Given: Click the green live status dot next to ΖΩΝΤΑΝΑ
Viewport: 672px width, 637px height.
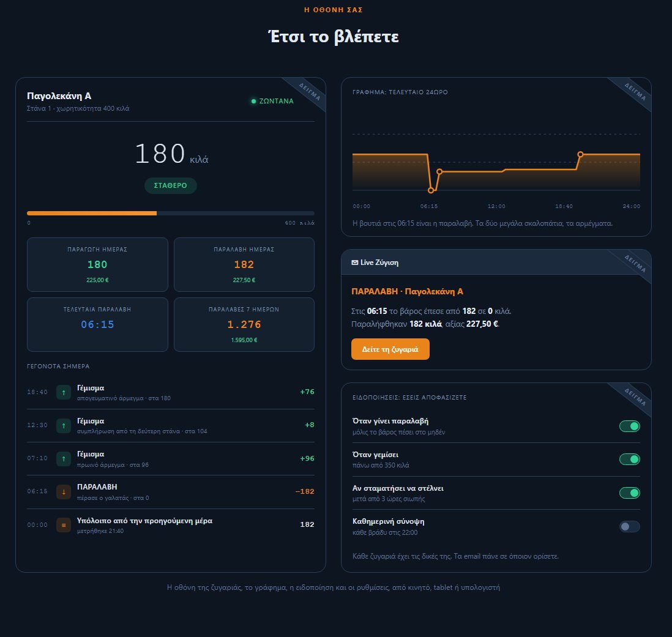Looking at the screenshot, I should [253, 101].
